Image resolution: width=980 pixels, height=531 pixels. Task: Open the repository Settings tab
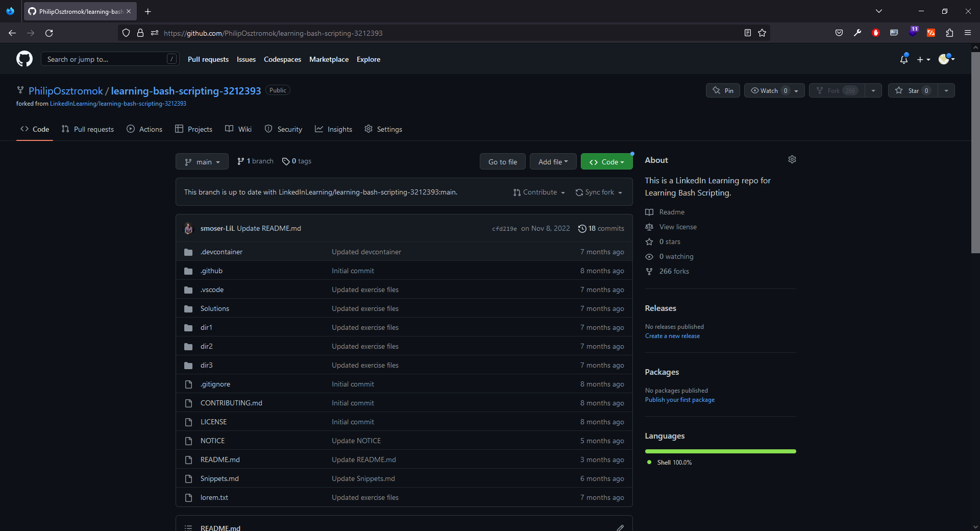point(383,129)
